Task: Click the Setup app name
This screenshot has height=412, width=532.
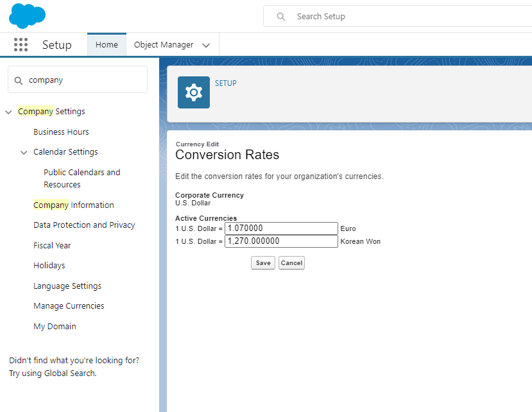Action: coord(56,45)
